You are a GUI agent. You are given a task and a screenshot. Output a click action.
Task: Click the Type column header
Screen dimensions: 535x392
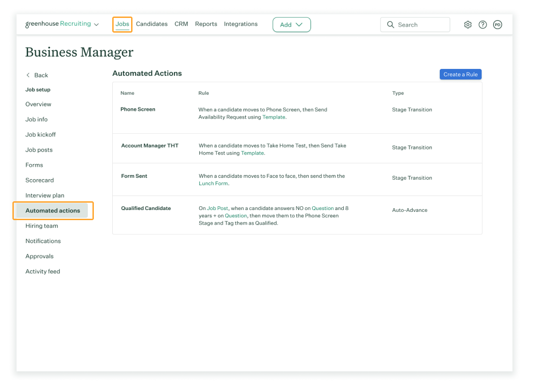coord(398,93)
